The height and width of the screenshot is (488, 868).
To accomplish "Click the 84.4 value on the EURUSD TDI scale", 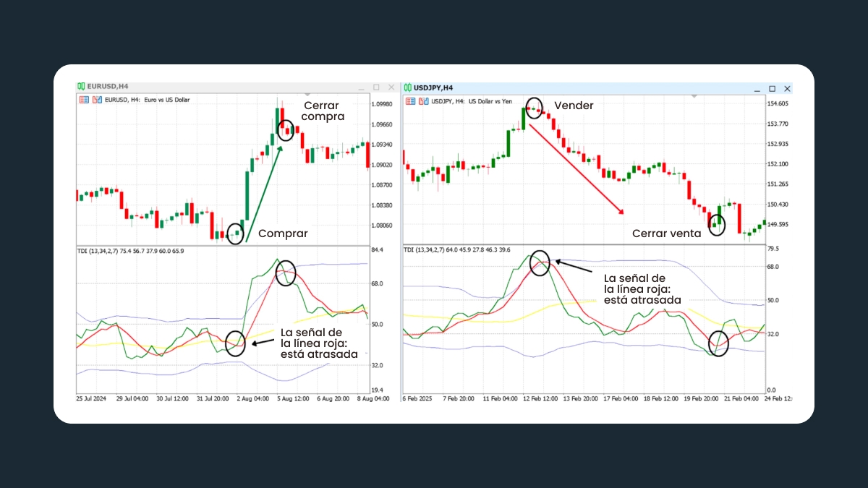I will pos(378,250).
